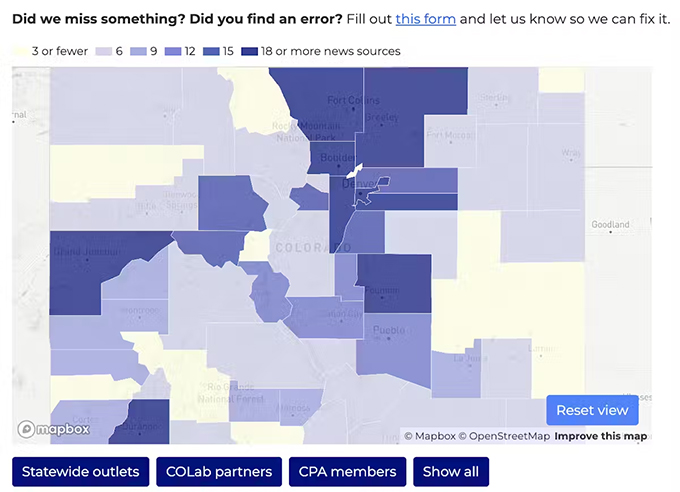The width and height of the screenshot is (680, 492).
Task: Click the legend swatch labeled 12
Action: [x=172, y=51]
